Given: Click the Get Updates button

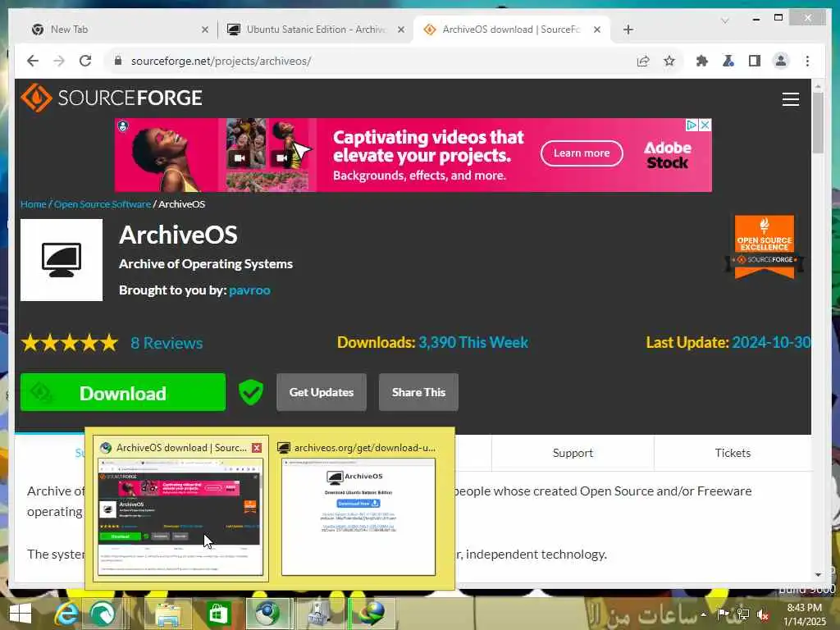Looking at the screenshot, I should (x=322, y=392).
